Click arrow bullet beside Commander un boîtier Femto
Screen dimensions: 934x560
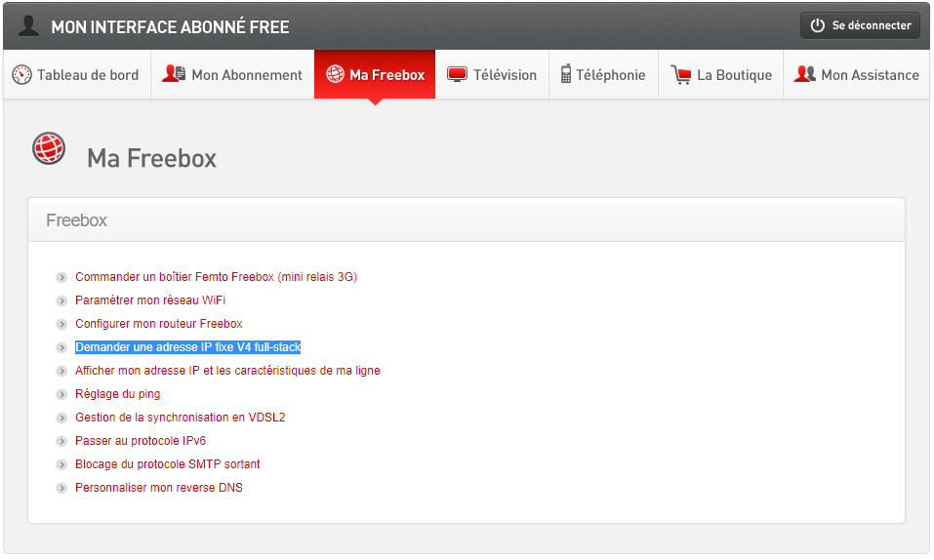pyautogui.click(x=61, y=278)
